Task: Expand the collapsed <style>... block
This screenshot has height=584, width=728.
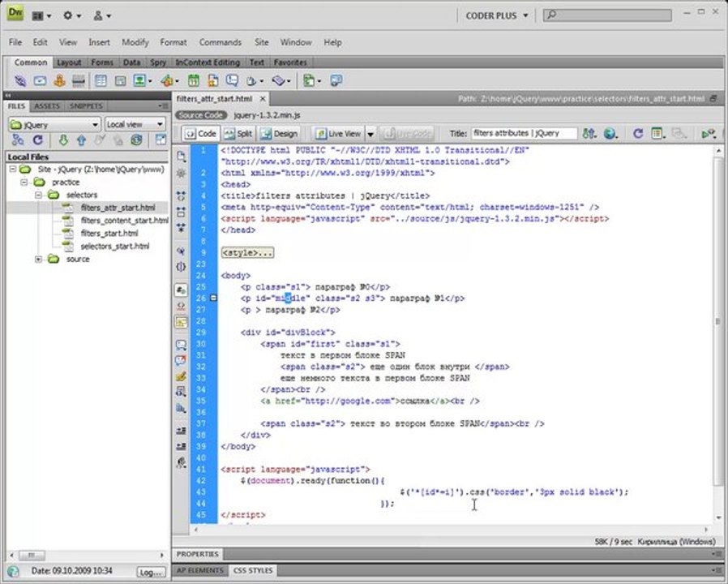Action: click(247, 253)
